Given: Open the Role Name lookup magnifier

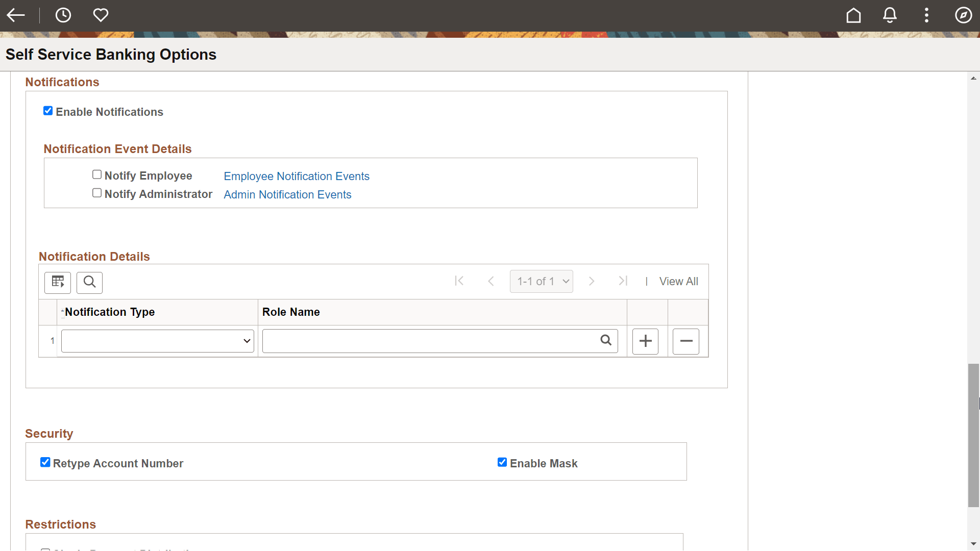Looking at the screenshot, I should point(606,340).
